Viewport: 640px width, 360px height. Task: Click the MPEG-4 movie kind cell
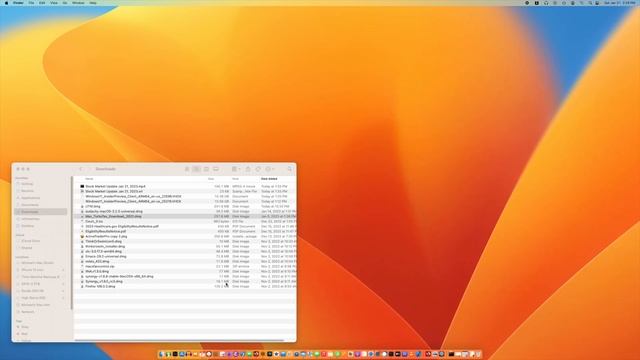click(x=244, y=186)
